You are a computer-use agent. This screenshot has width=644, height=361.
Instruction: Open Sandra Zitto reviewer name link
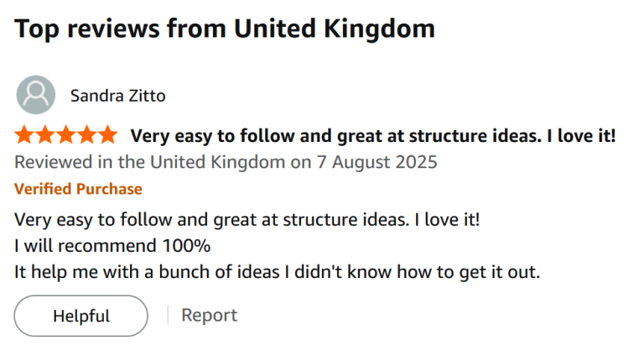click(118, 96)
